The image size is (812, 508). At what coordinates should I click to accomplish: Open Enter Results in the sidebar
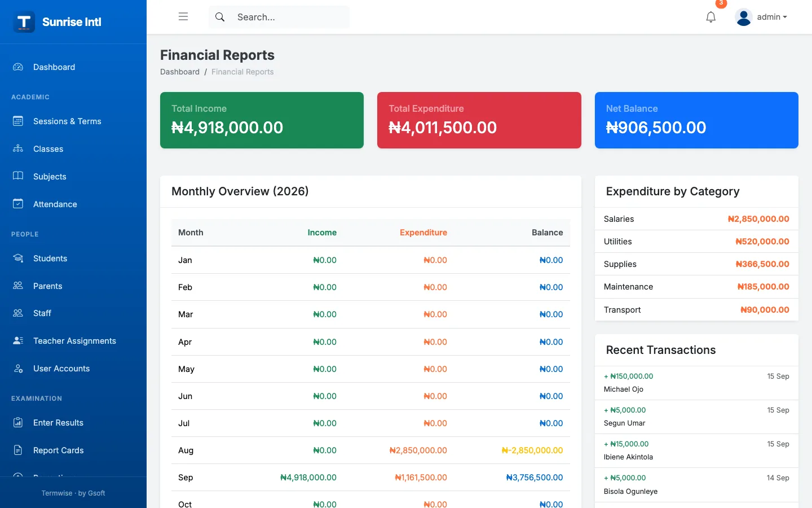73,423
